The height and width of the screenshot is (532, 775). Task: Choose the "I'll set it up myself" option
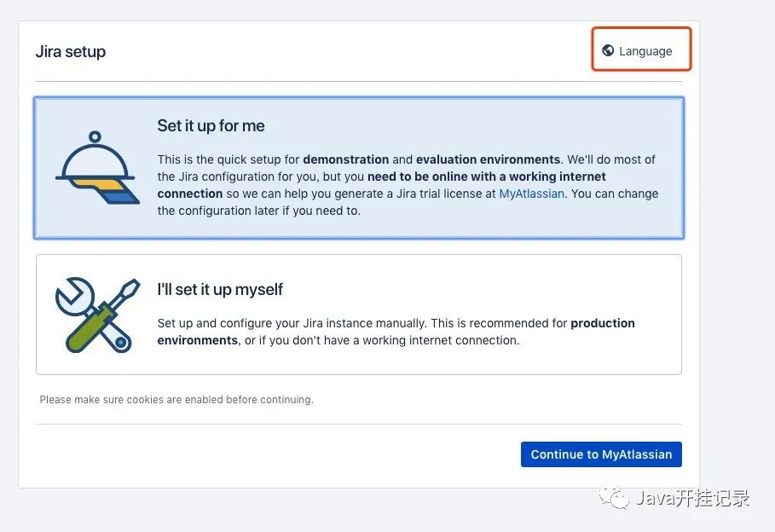click(358, 315)
